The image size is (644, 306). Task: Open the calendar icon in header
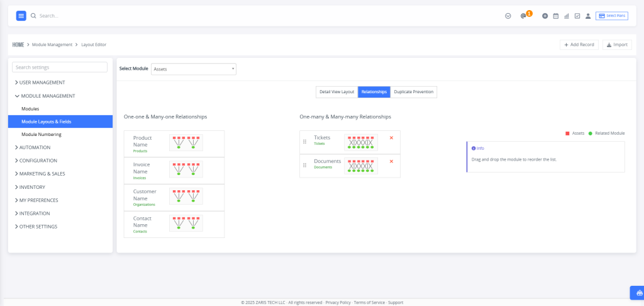click(x=556, y=16)
